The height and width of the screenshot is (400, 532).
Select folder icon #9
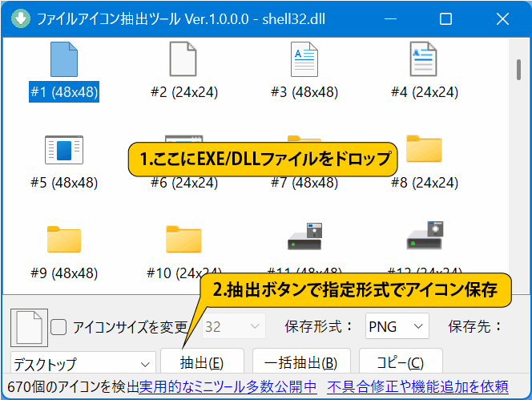click(64, 240)
